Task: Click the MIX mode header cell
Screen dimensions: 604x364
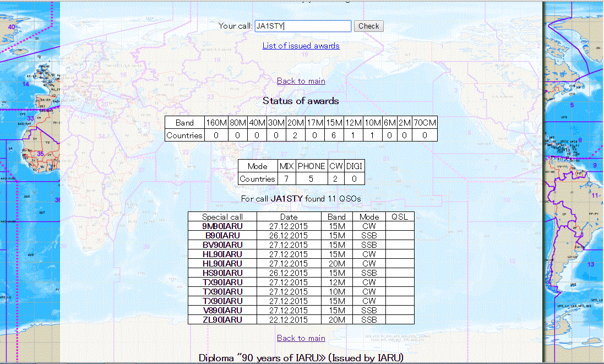Action: point(287,166)
